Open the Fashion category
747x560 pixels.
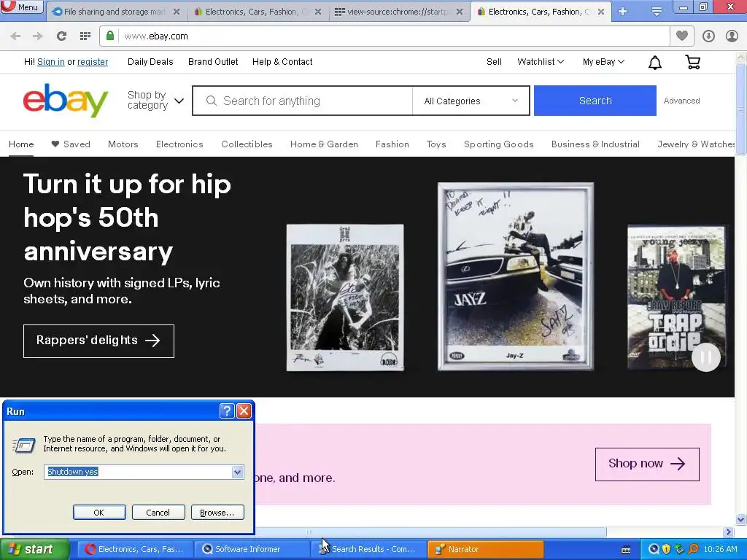click(392, 144)
